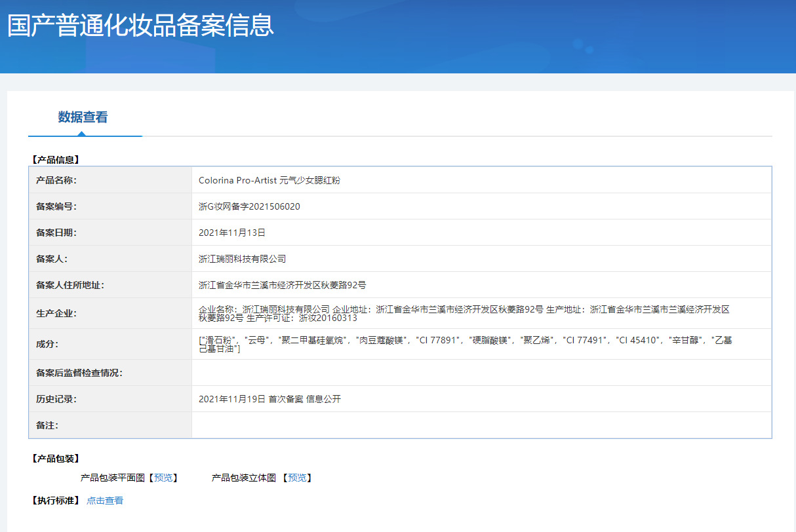Click the 历史记录 row label
Screen dimensions: 796x532
point(56,399)
